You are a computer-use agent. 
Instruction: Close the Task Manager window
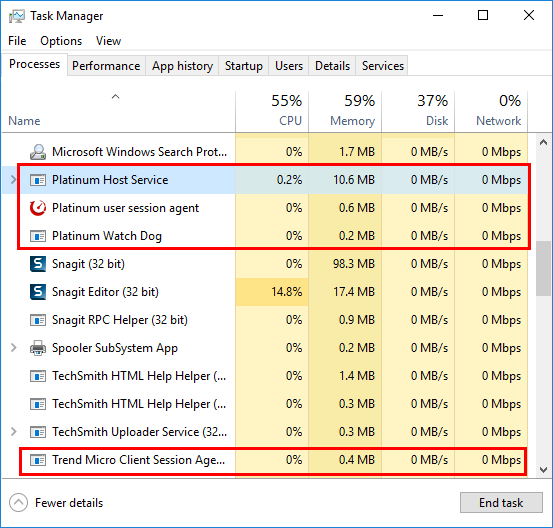coord(529,16)
